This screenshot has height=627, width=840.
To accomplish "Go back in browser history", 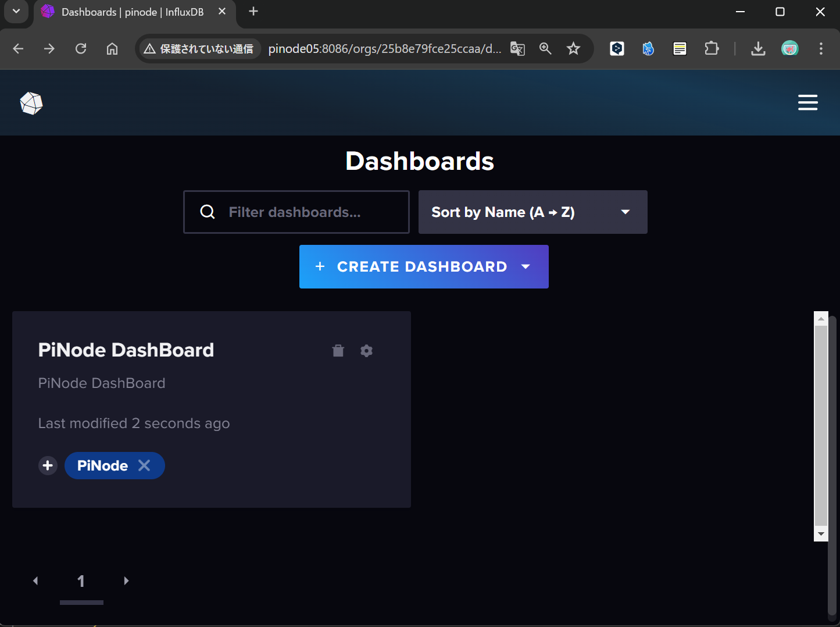I will 18,49.
